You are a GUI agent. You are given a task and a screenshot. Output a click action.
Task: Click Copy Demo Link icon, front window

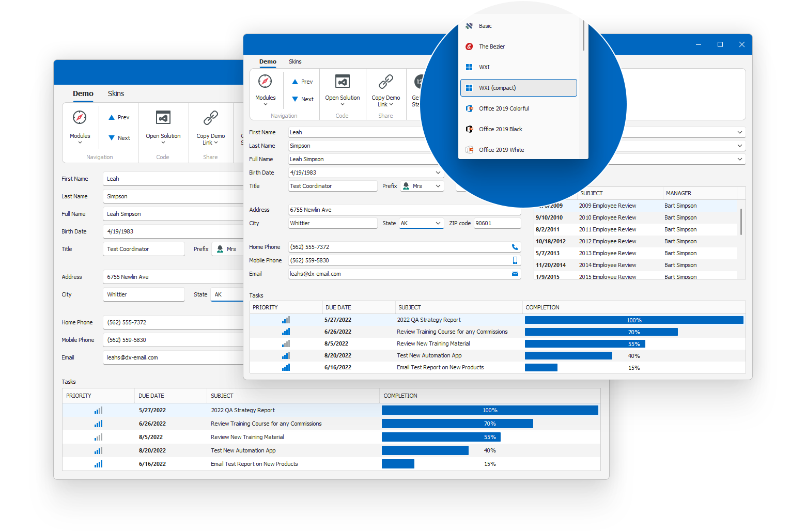[x=386, y=82]
